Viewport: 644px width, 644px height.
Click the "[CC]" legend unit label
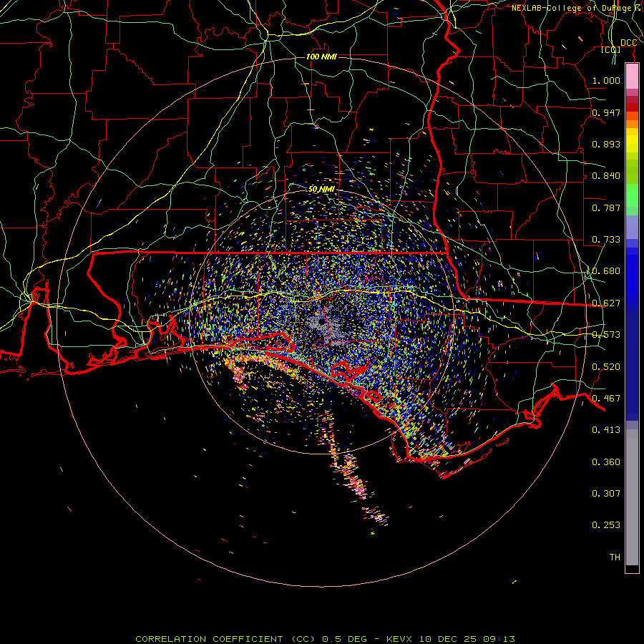coord(611,49)
